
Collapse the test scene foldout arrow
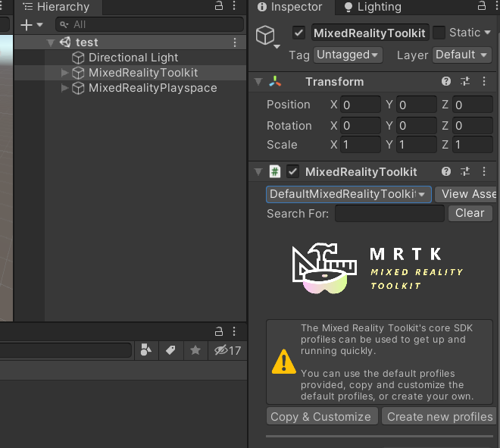click(x=51, y=42)
